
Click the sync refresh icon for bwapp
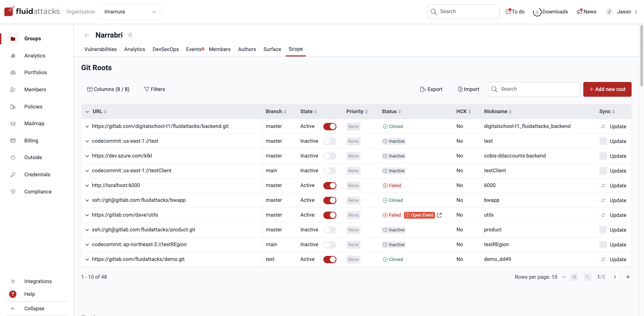click(x=603, y=200)
